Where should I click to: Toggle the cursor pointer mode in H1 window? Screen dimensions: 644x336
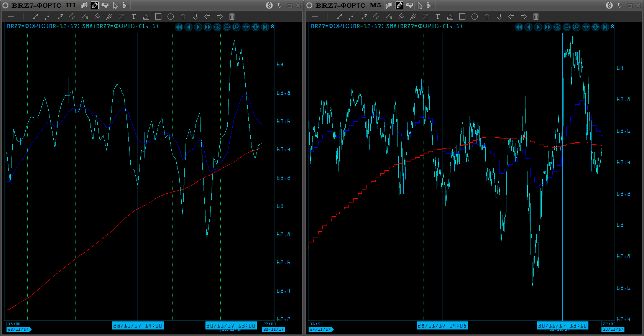click(x=115, y=5)
